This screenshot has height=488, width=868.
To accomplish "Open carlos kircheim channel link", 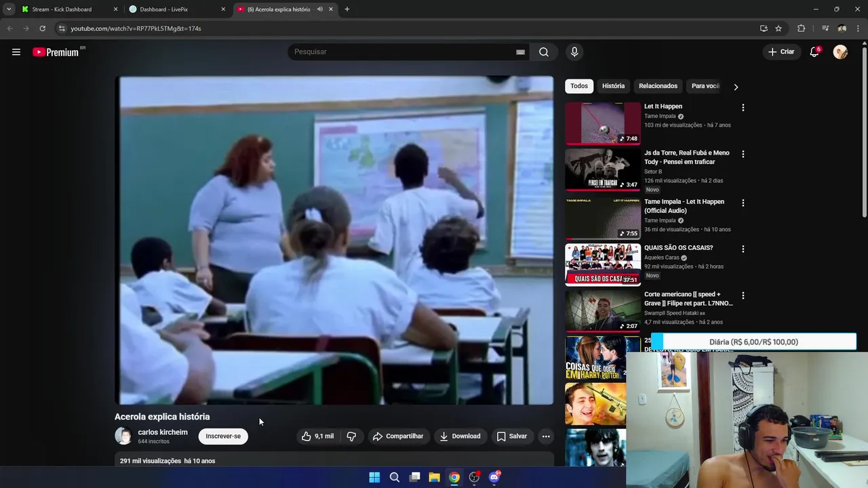I will tap(163, 432).
